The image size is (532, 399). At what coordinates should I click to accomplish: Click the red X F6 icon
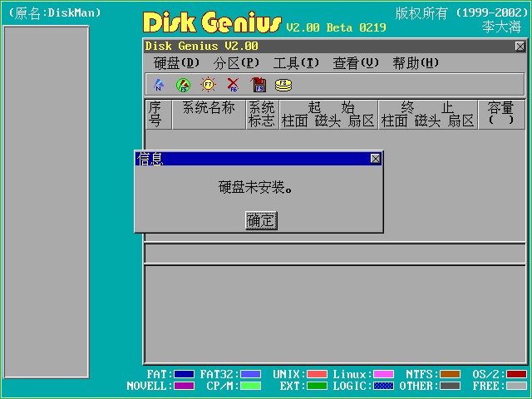[x=233, y=85]
